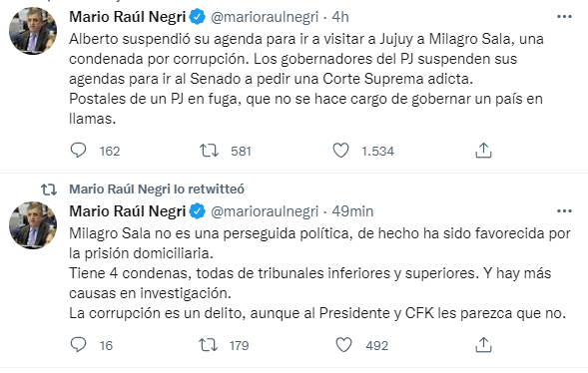Open the 49min timestamp of second tweet
The image size is (588, 373).
352,211
